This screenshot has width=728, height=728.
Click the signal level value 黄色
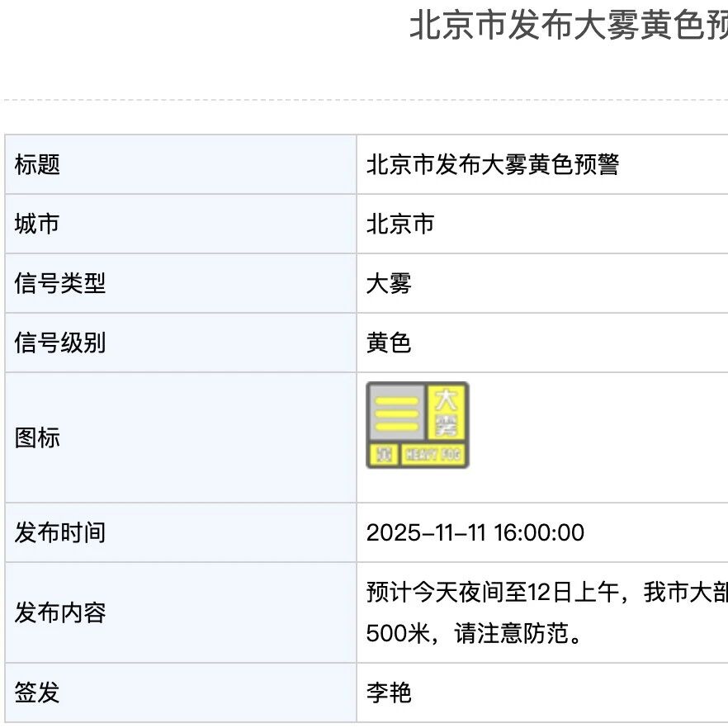389,343
